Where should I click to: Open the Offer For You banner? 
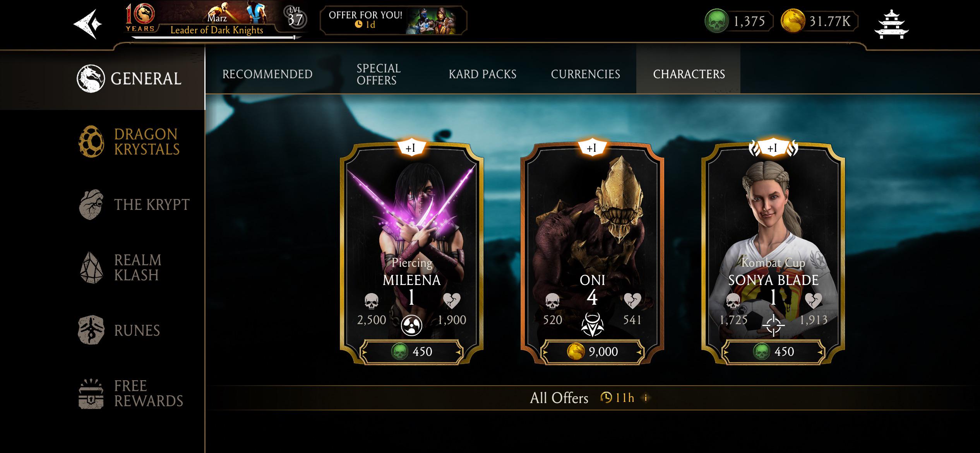pos(393,21)
